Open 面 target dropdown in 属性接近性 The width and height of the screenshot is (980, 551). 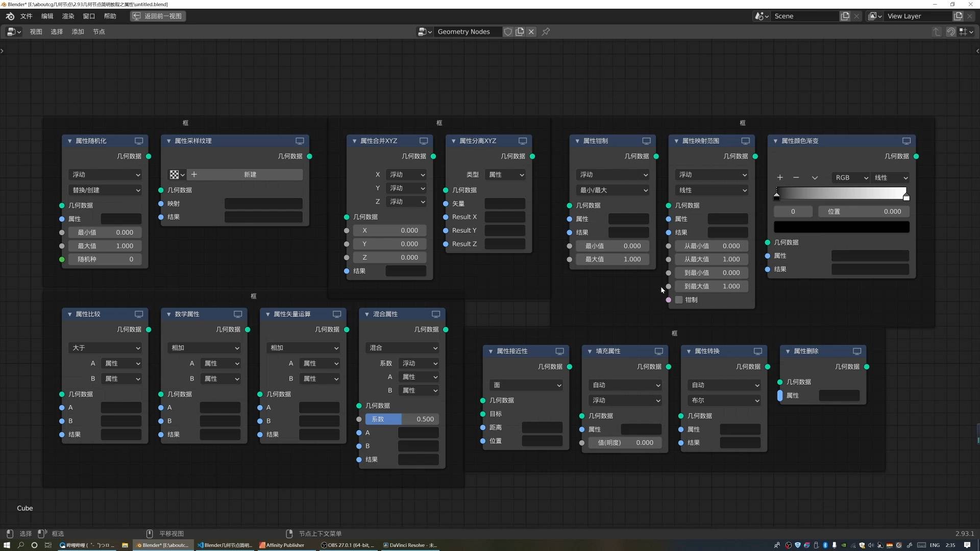click(x=526, y=385)
